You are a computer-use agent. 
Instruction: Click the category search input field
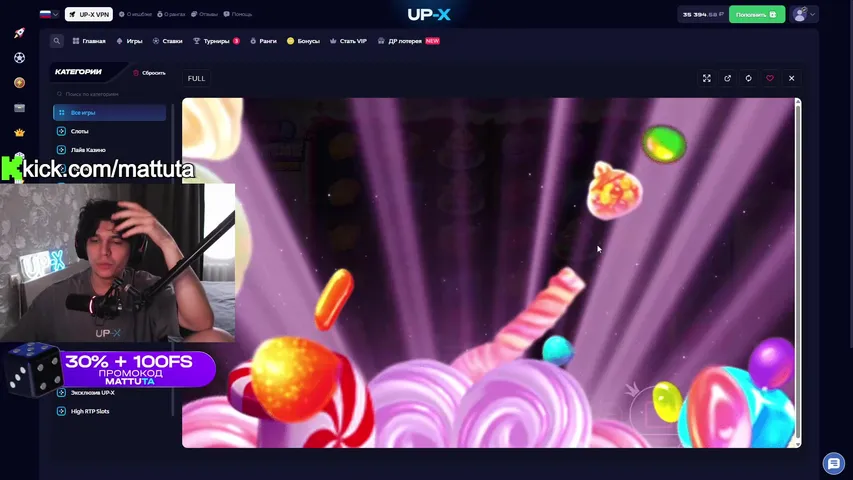(x=110, y=94)
